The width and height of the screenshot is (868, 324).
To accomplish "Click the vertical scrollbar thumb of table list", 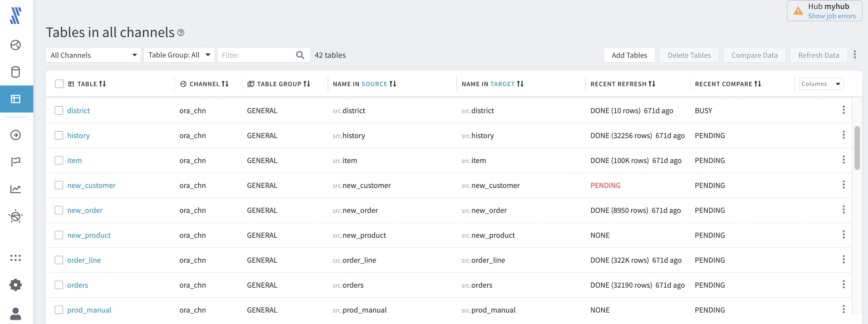I will tap(857, 148).
